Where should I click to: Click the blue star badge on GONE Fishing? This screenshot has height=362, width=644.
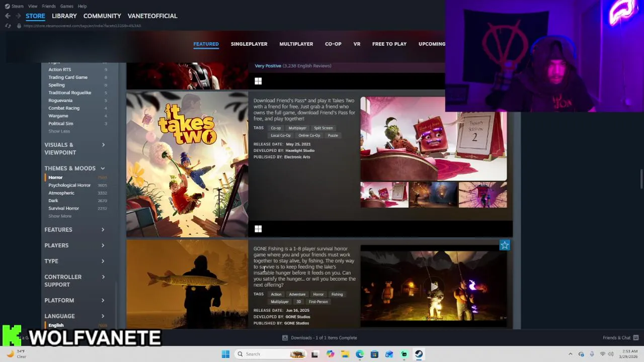click(x=505, y=245)
